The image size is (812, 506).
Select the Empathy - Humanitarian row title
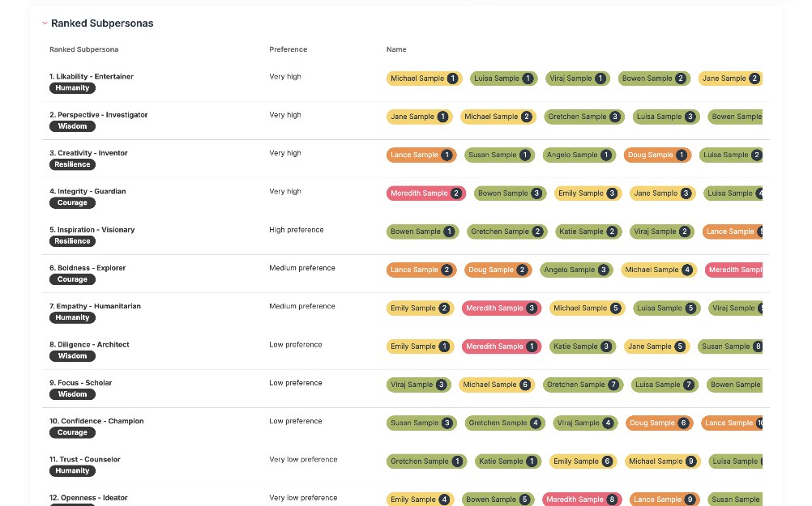96,306
